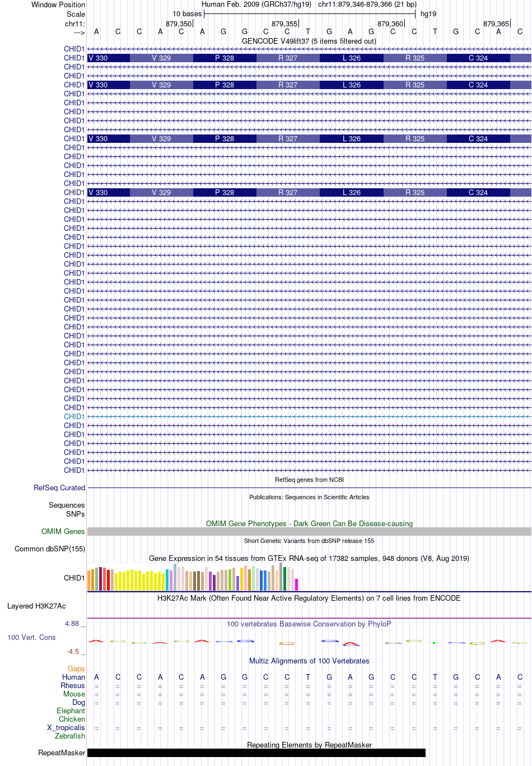Click the 879,365 position label
The height and width of the screenshot is (766, 532).
pyautogui.click(x=496, y=24)
